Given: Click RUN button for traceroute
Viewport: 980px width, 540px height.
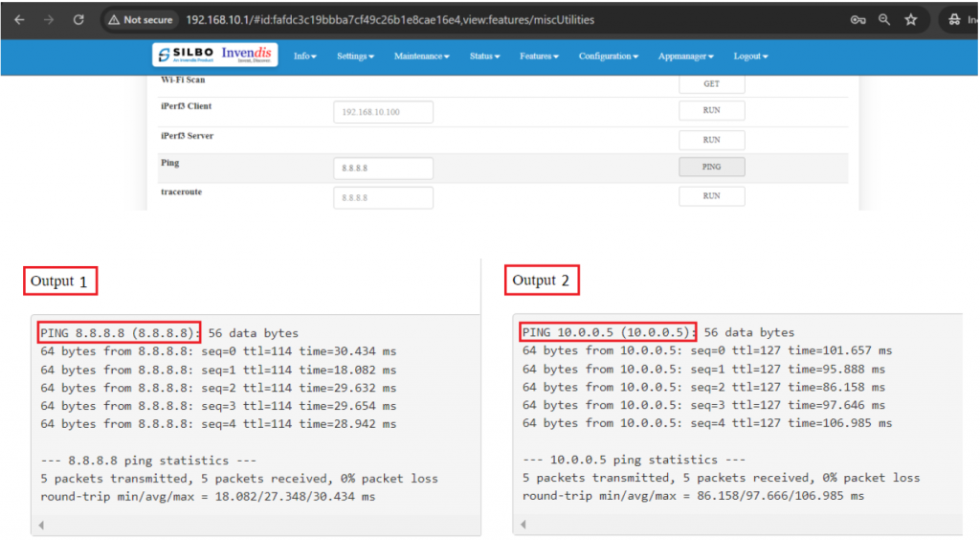Looking at the screenshot, I should coord(711,196).
